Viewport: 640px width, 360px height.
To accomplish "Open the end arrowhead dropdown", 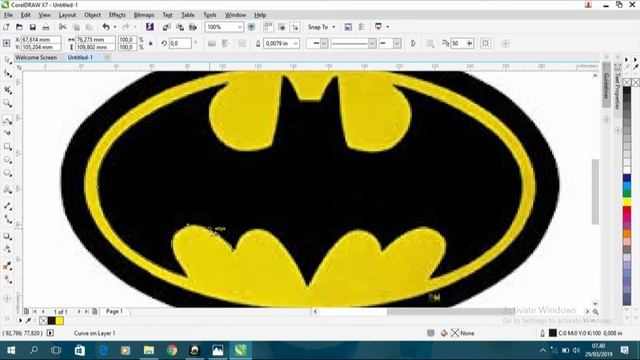I will pyautogui.click(x=397, y=43).
